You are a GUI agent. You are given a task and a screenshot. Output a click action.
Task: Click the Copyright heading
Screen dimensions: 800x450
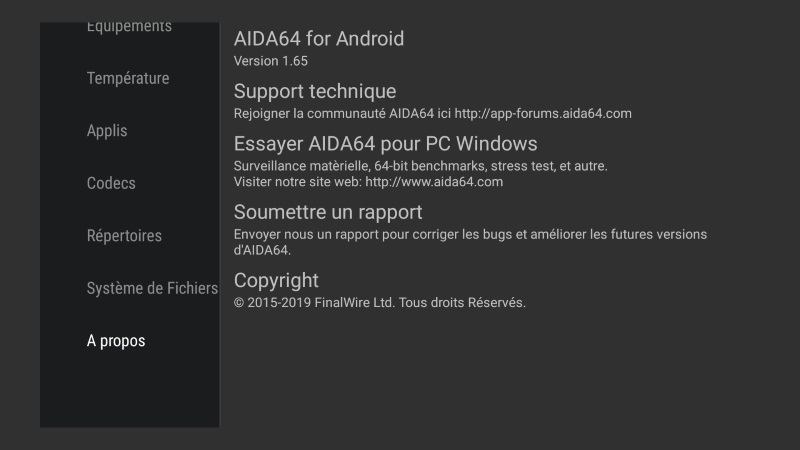pos(276,280)
